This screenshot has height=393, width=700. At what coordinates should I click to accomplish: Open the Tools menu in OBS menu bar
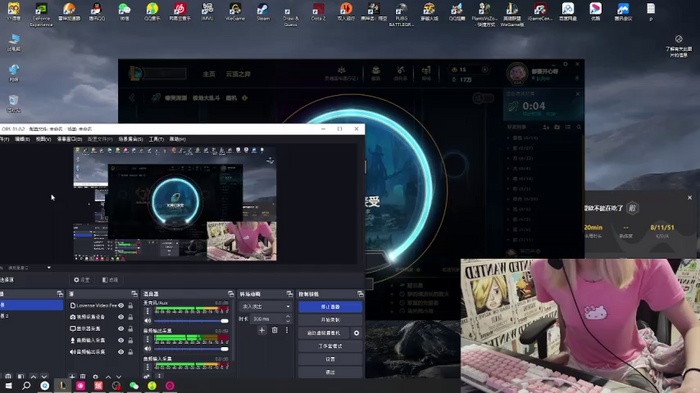[x=156, y=139]
